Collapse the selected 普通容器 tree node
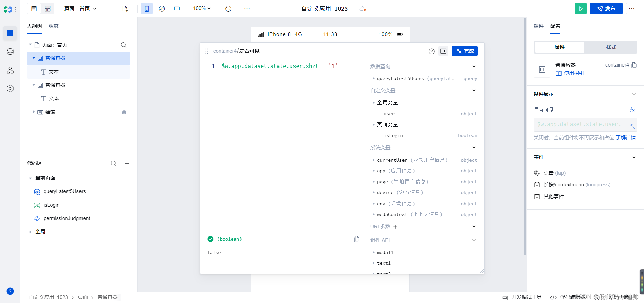The image size is (644, 303). point(34,58)
